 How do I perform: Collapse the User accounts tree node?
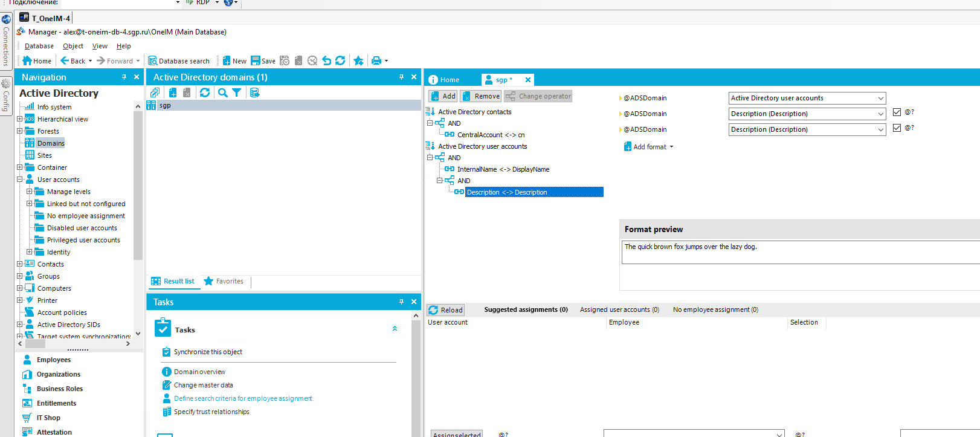[x=19, y=180]
